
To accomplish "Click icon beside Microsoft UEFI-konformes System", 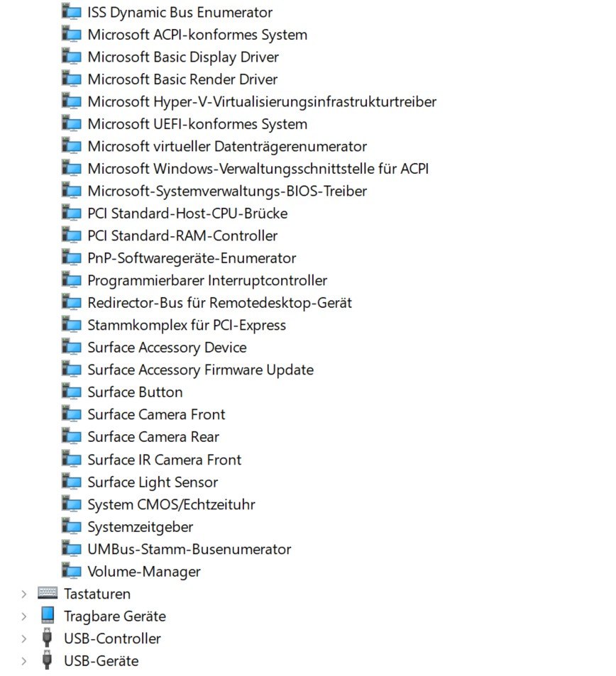I will pyautogui.click(x=71, y=124).
